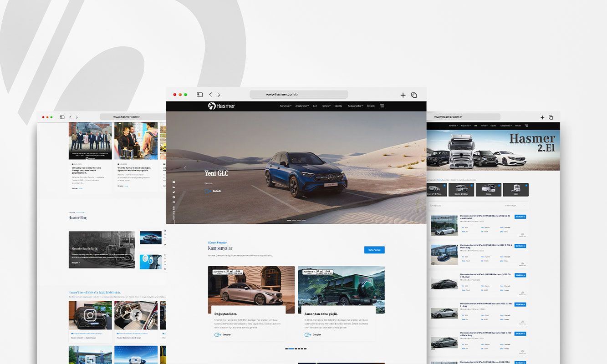The image size is (607, 364).
Task: Click the Keşfedin link on the Yeni GLC slide
Action: pos(213,191)
